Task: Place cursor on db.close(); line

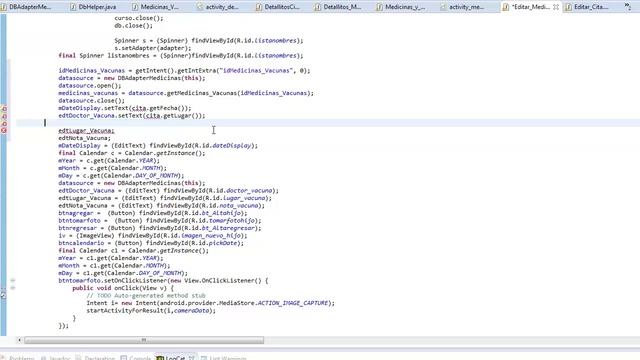Action: (x=133, y=26)
